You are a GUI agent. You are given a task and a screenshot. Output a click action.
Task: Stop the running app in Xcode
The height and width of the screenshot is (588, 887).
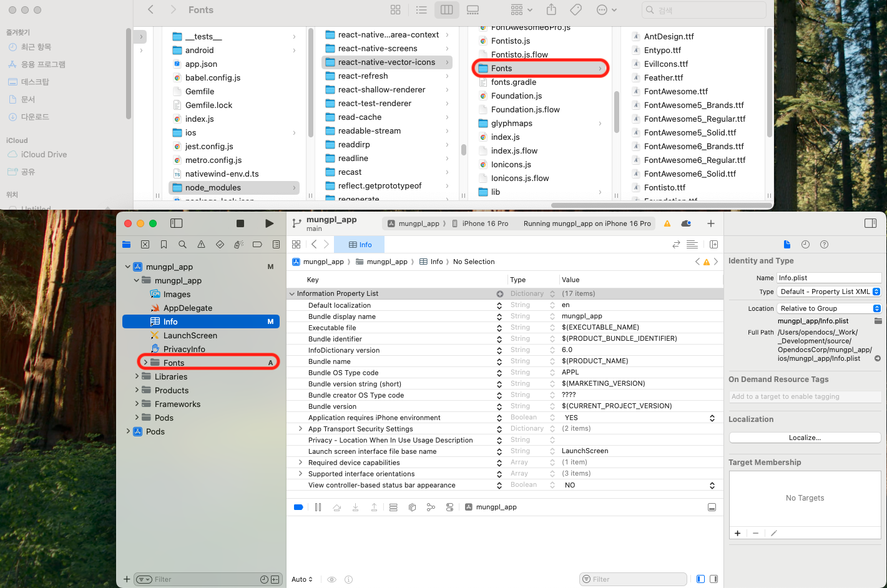tap(240, 223)
